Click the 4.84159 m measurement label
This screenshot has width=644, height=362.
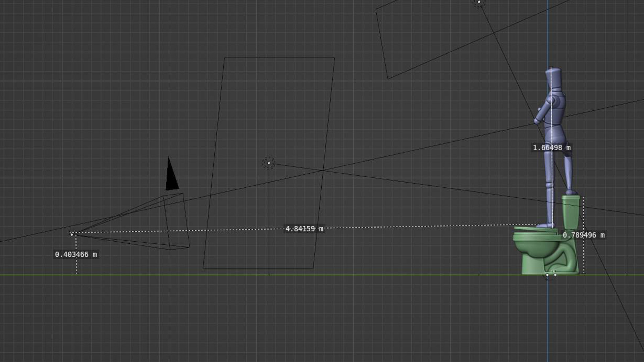point(304,229)
